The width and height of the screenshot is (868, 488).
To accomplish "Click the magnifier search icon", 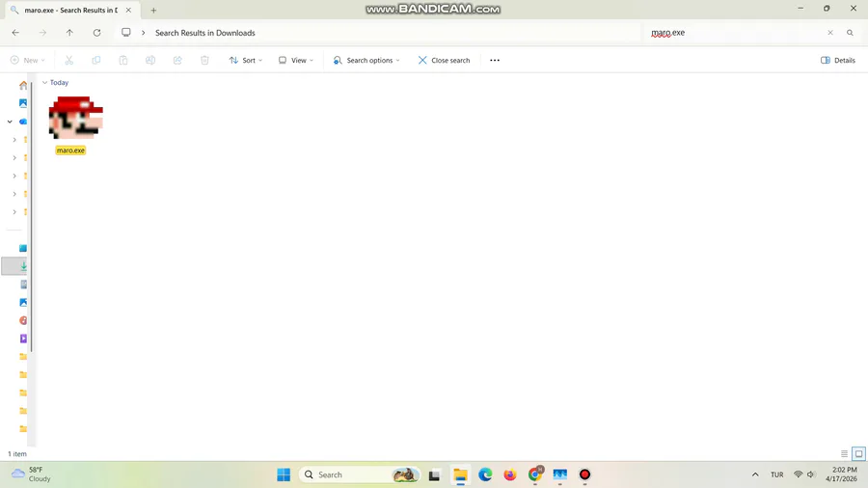I will tap(851, 33).
